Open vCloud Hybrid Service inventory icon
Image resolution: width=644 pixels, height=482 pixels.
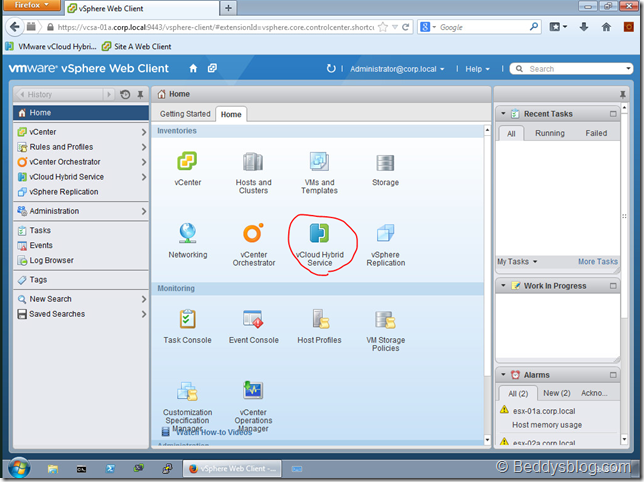[319, 233]
